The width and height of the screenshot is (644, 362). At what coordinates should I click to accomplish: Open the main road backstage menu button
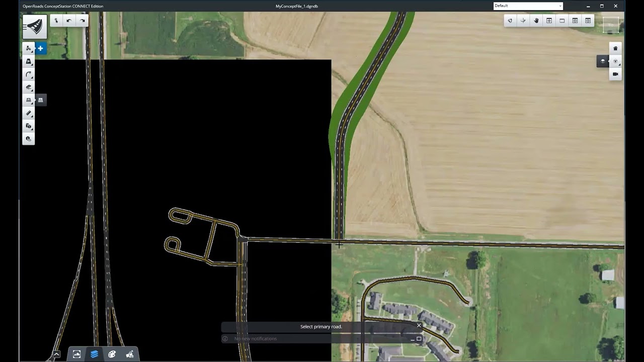click(35, 27)
